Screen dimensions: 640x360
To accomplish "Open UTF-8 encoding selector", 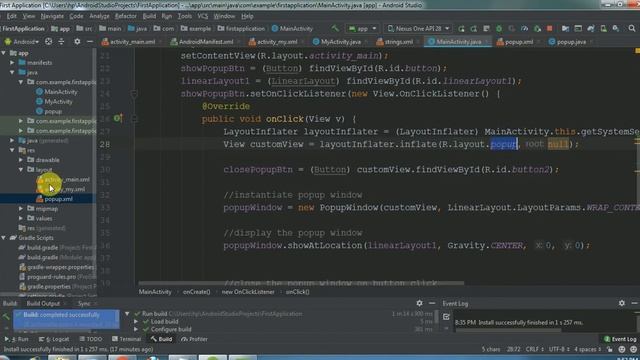I will tap(558, 349).
